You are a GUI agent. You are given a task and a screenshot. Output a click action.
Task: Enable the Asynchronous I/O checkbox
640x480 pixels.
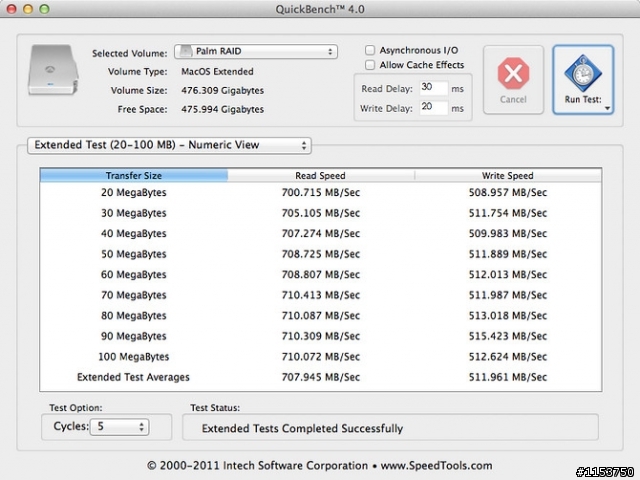point(370,50)
